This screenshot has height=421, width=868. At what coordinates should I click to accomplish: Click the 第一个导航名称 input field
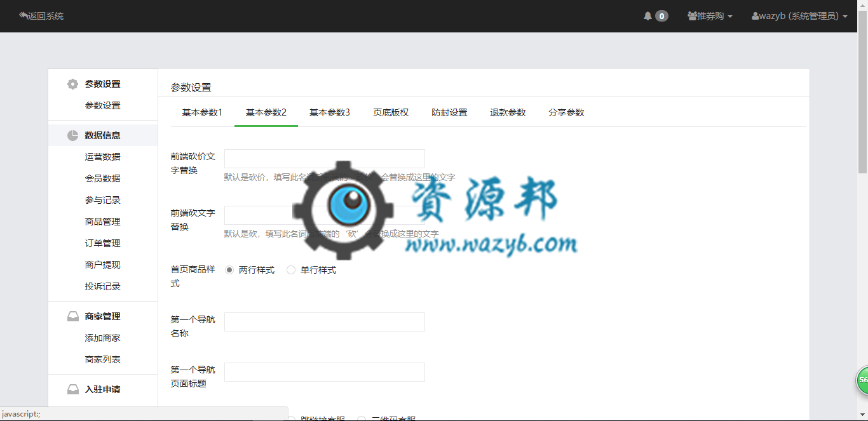[325, 322]
